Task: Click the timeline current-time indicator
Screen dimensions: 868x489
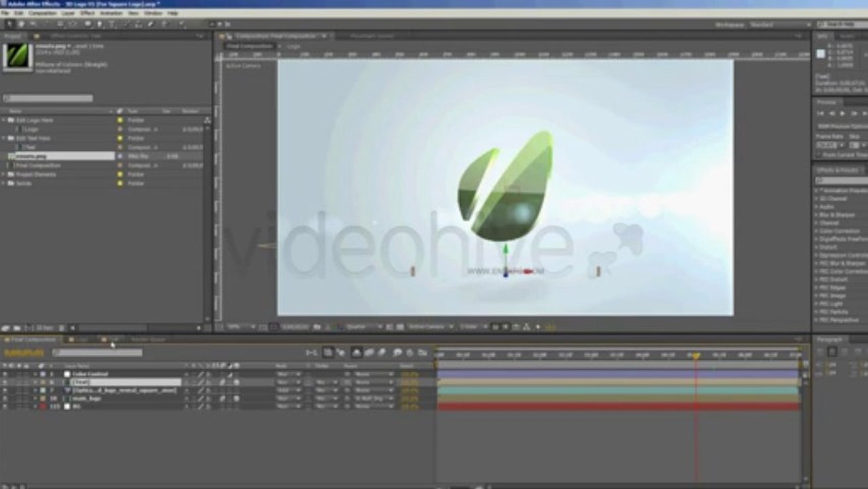Action: click(696, 355)
